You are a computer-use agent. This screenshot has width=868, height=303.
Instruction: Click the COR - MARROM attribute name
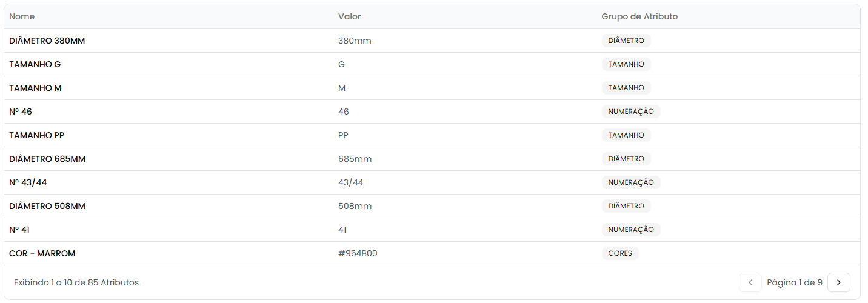point(42,253)
